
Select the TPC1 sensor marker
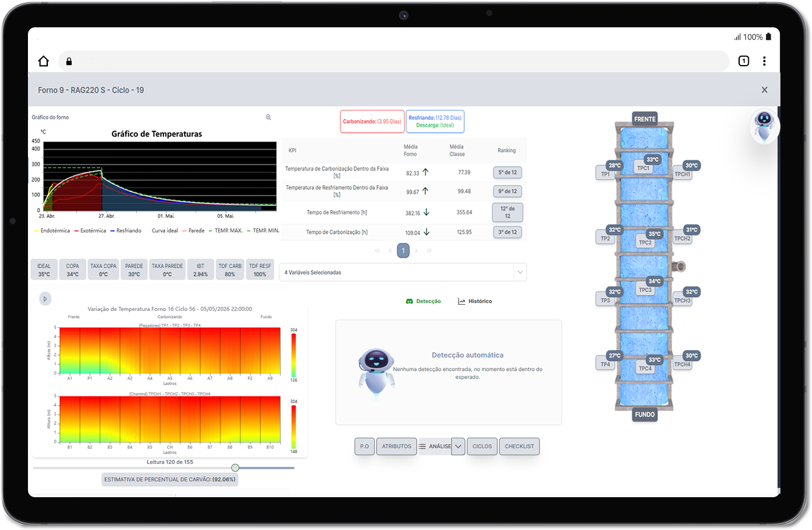pos(644,168)
